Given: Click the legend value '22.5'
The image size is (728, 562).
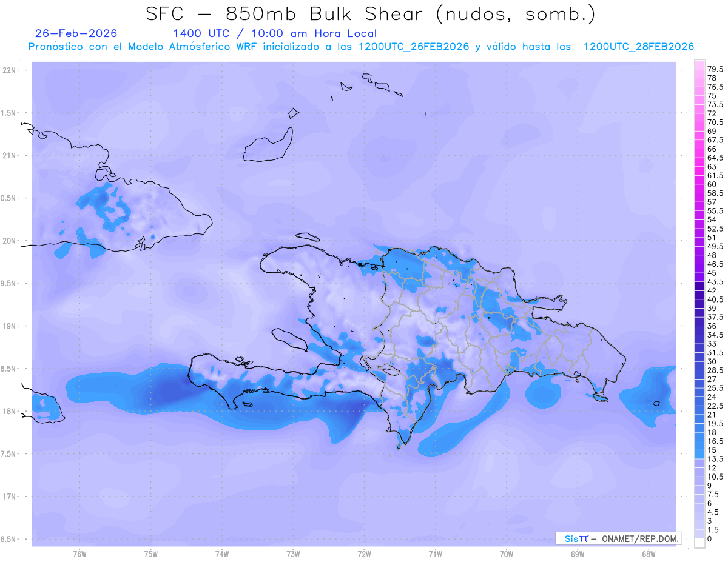Looking at the screenshot, I should [x=716, y=406].
